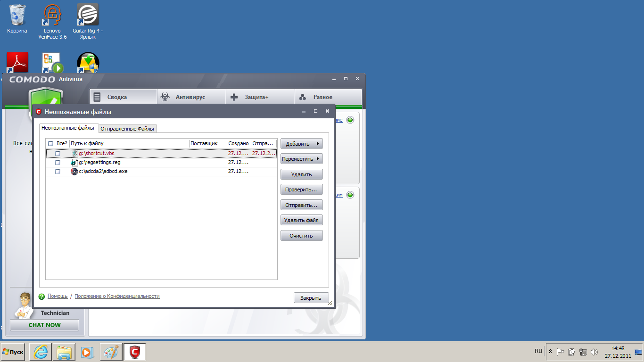The width and height of the screenshot is (644, 362).
Task: Click the Удалить button
Action: pos(302,174)
